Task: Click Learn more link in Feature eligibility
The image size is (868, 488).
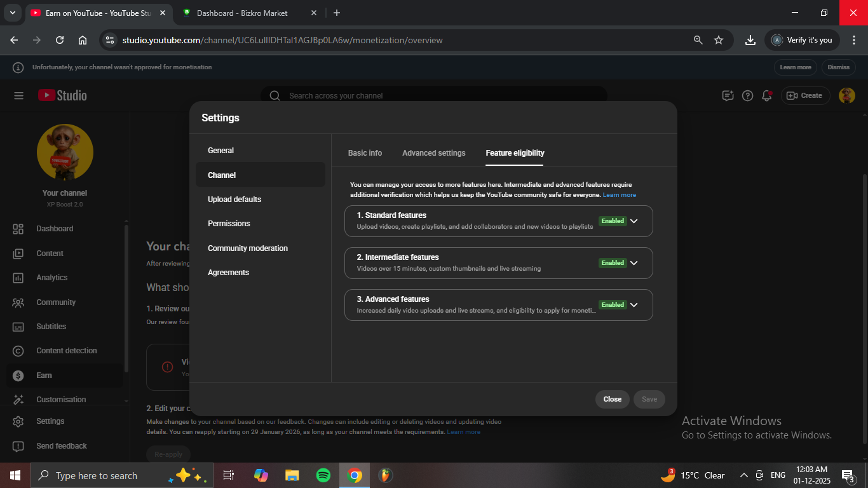Action: tap(619, 195)
